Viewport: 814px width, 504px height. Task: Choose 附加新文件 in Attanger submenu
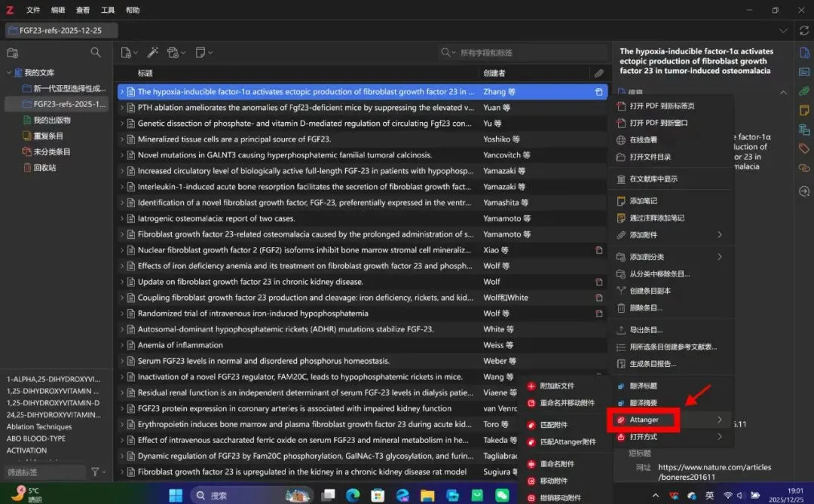pos(566,386)
